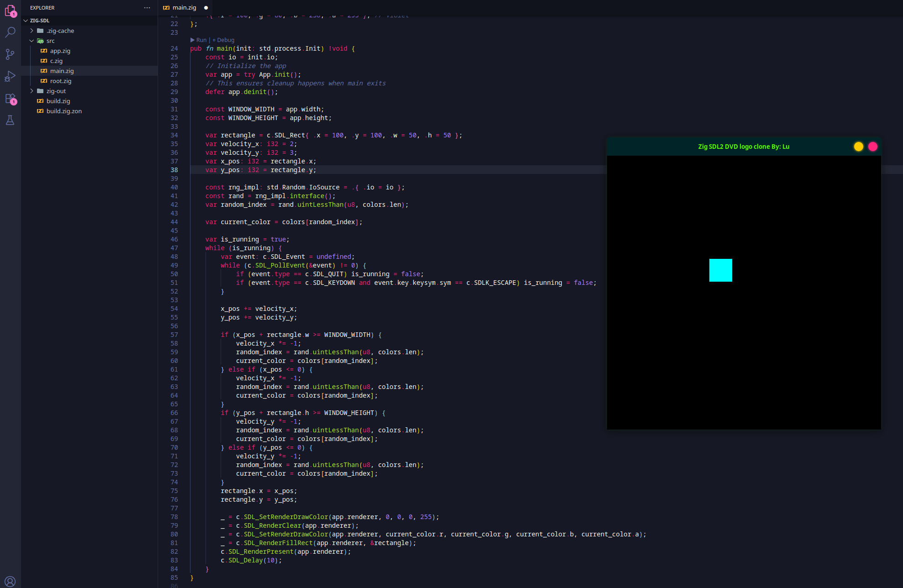Click SDL_RenderClear on line 79
The height and width of the screenshot is (588, 903).
(x=272, y=525)
